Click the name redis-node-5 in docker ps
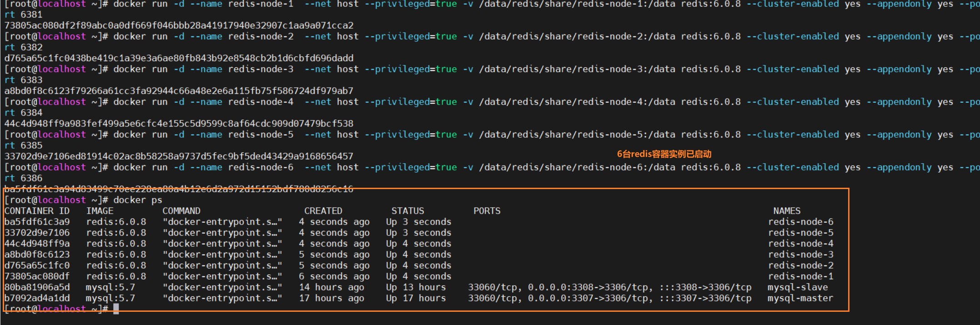The height and width of the screenshot is (325, 980). click(801, 233)
